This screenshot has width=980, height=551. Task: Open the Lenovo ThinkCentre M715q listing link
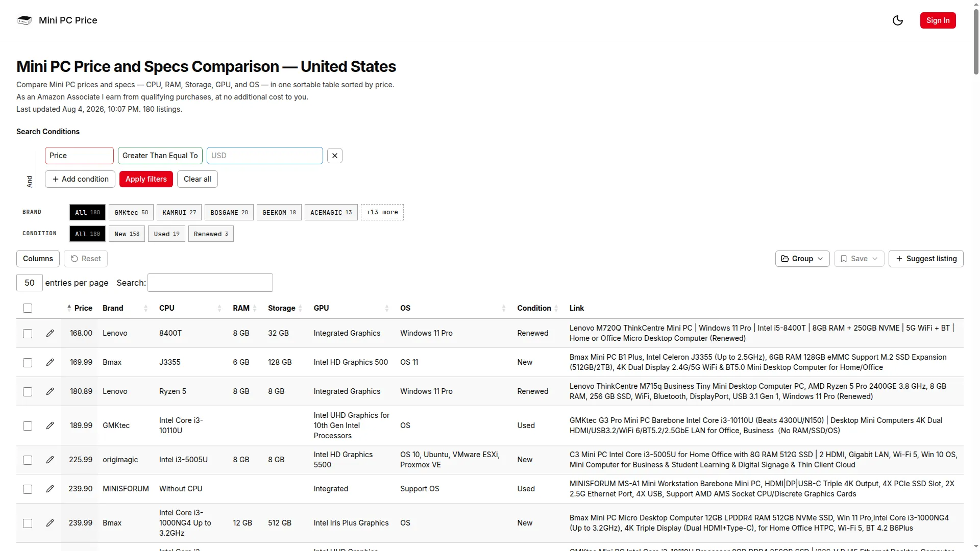tap(758, 391)
